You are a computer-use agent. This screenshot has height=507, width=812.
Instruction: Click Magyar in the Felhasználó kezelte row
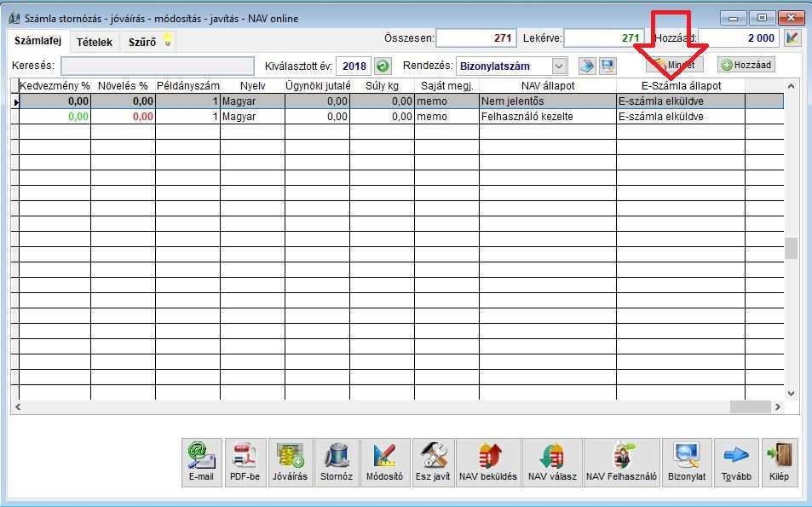click(x=253, y=117)
